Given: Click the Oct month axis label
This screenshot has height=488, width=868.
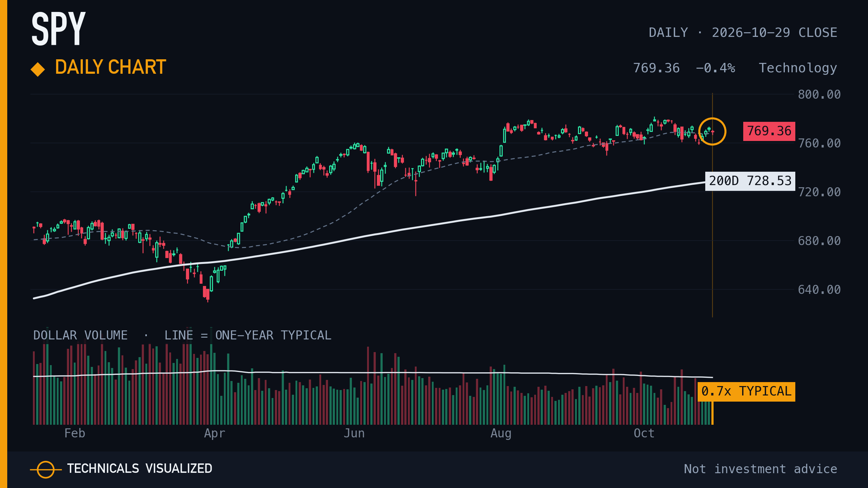Looking at the screenshot, I should pyautogui.click(x=644, y=433).
